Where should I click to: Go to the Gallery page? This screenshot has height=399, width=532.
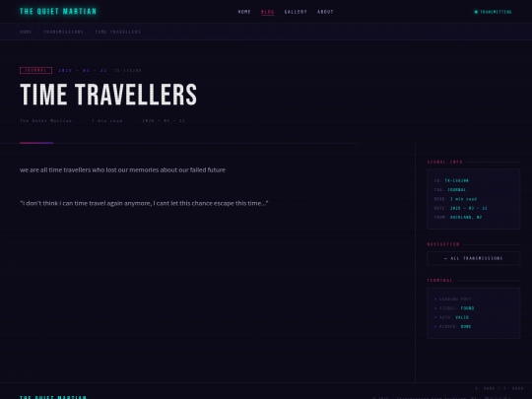point(296,12)
